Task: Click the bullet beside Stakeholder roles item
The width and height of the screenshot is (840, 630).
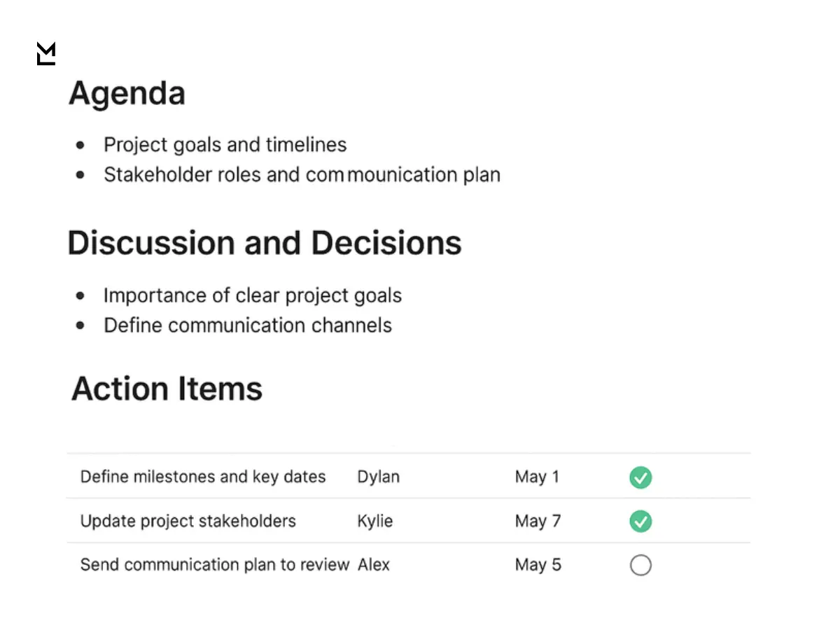Action: 79,175
